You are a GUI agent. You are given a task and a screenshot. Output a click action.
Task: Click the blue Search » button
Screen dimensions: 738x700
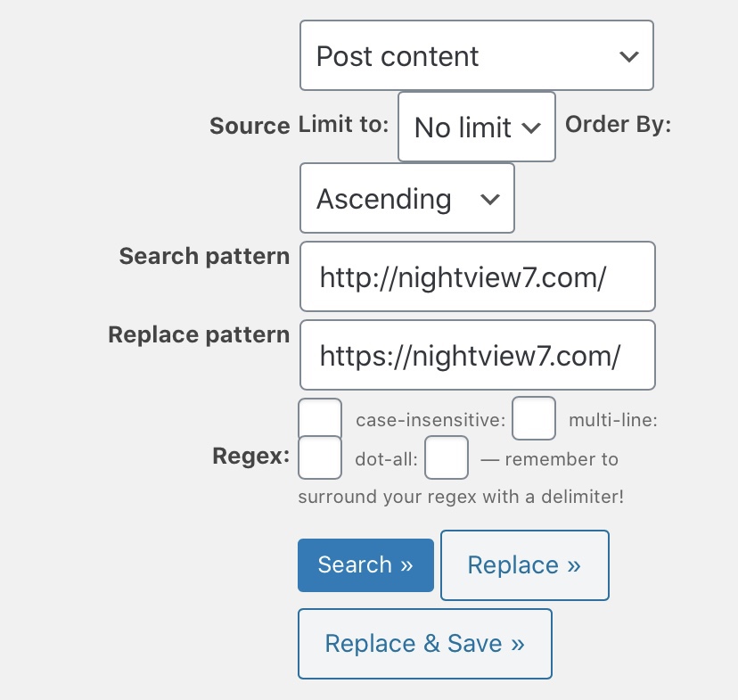point(365,564)
